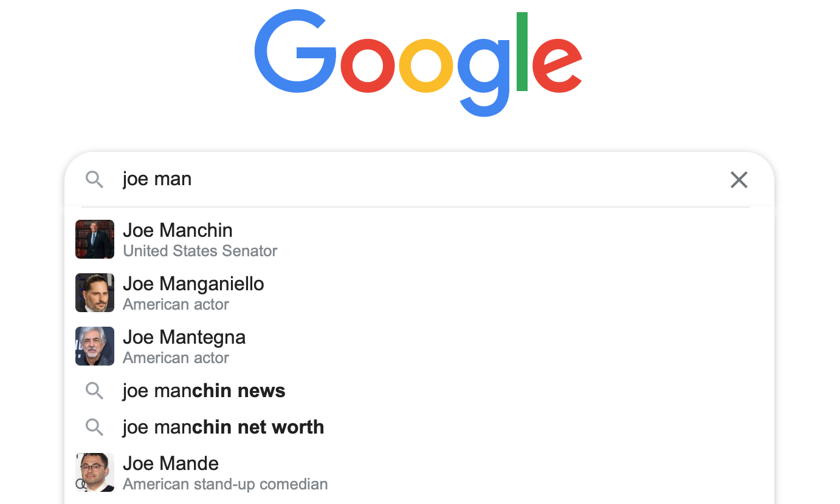
Task: Click the X to clear the search query
Action: tap(738, 180)
